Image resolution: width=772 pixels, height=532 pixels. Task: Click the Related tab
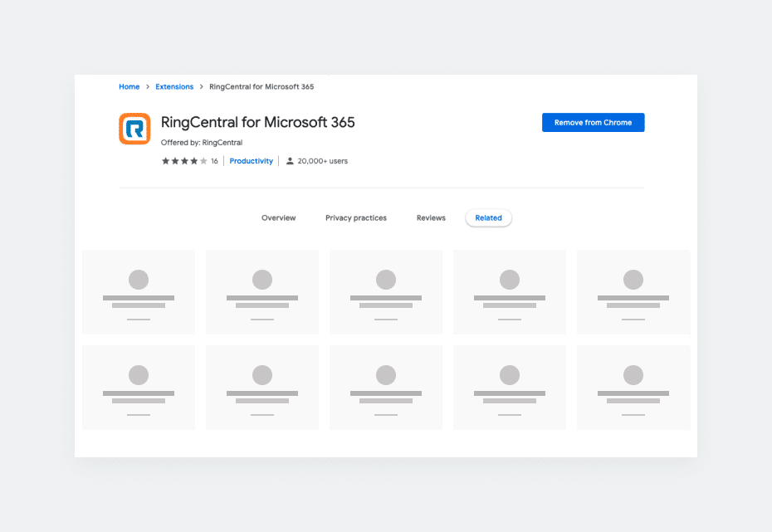point(488,218)
